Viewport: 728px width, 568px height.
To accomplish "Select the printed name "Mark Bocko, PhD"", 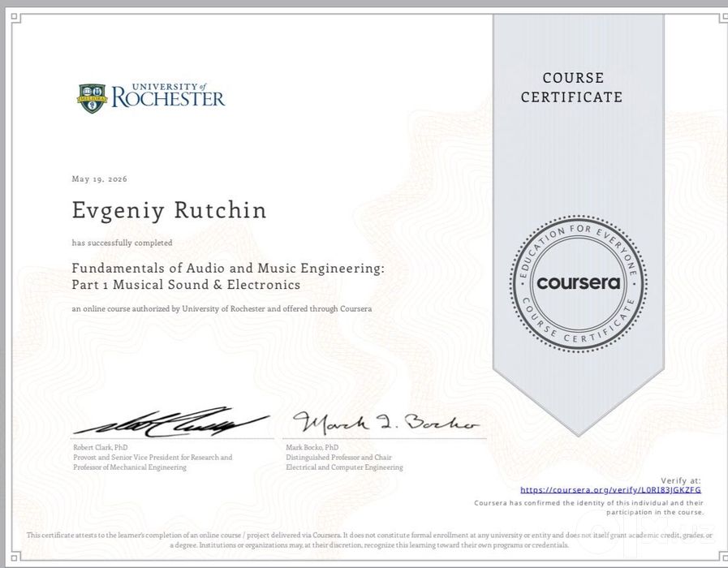I will click(x=312, y=447).
